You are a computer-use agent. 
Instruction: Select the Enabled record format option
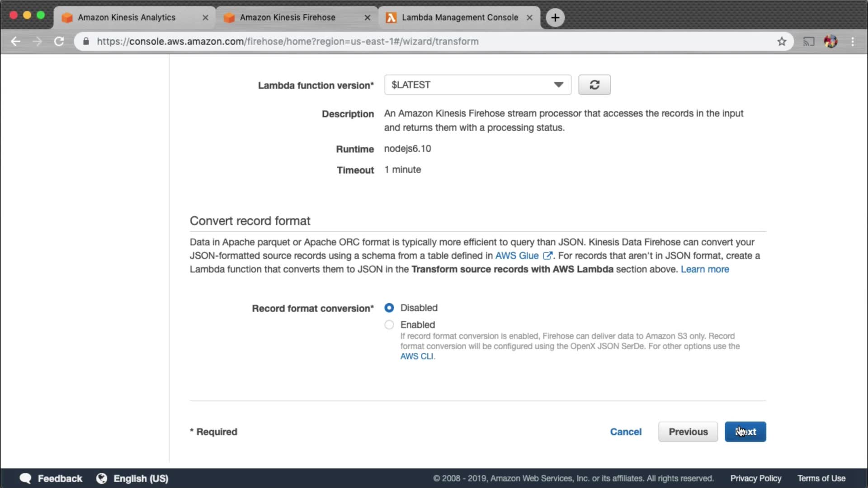pos(389,325)
